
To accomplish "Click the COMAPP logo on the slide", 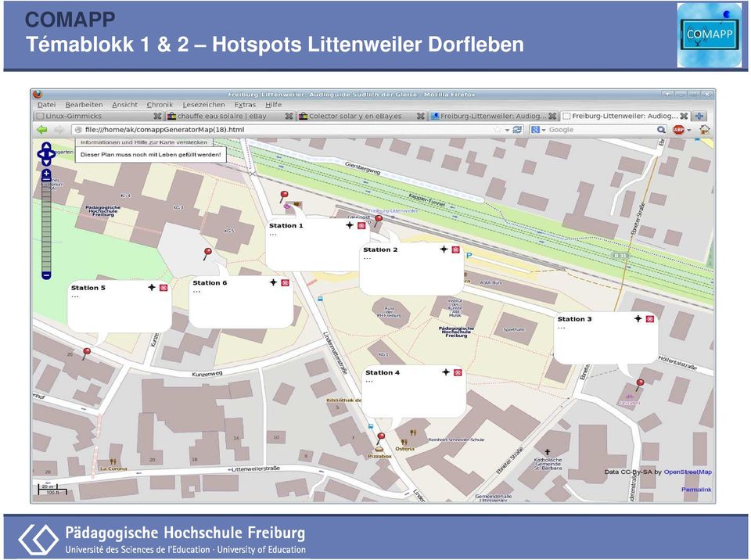I will [709, 34].
